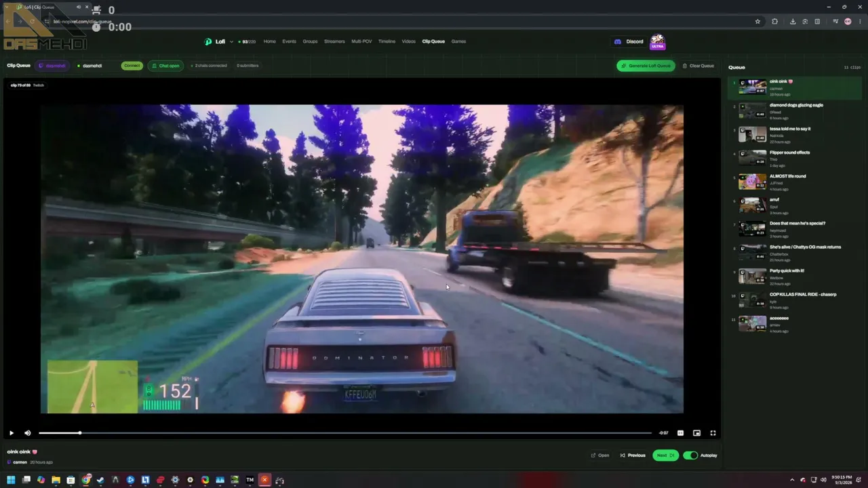Open the Windows Start menu

(x=11, y=480)
